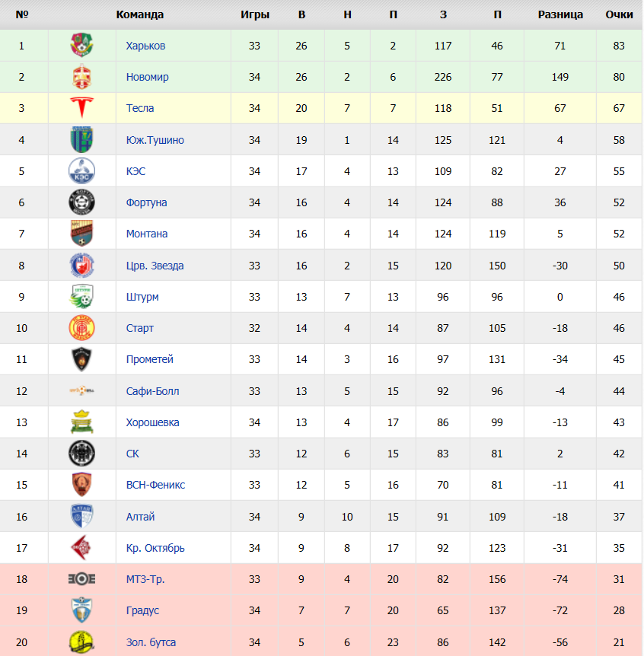This screenshot has width=644, height=656.
Task: Click the Харьков team logo
Action: [x=81, y=45]
